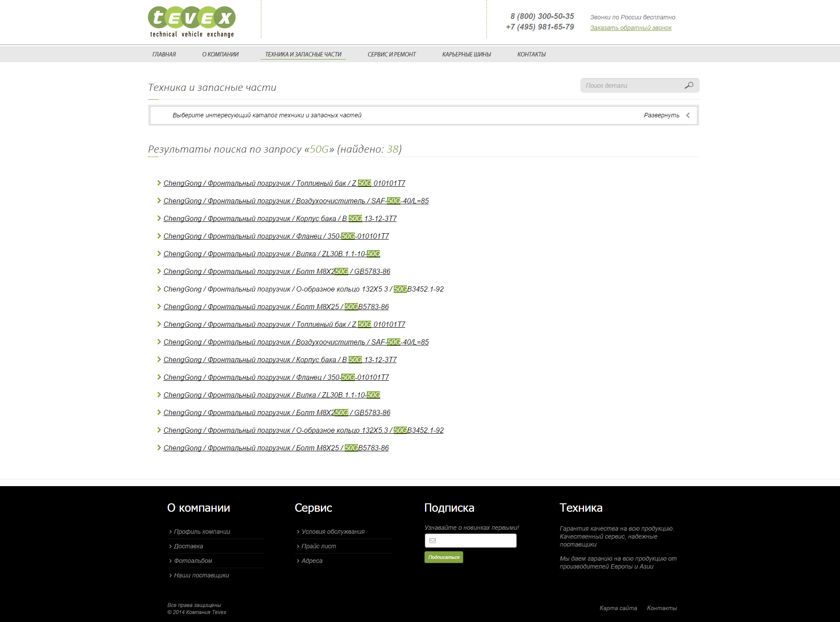
Task: Open СЕРВИС И РЕМОНТ menu item
Action: coord(392,54)
